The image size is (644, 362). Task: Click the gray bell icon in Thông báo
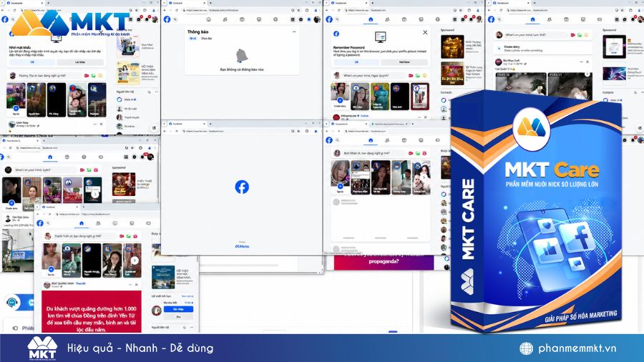coord(242,55)
